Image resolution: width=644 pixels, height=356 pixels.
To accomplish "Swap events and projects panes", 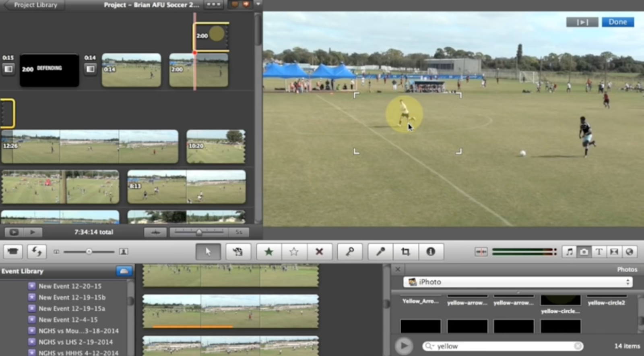I will click(x=37, y=252).
